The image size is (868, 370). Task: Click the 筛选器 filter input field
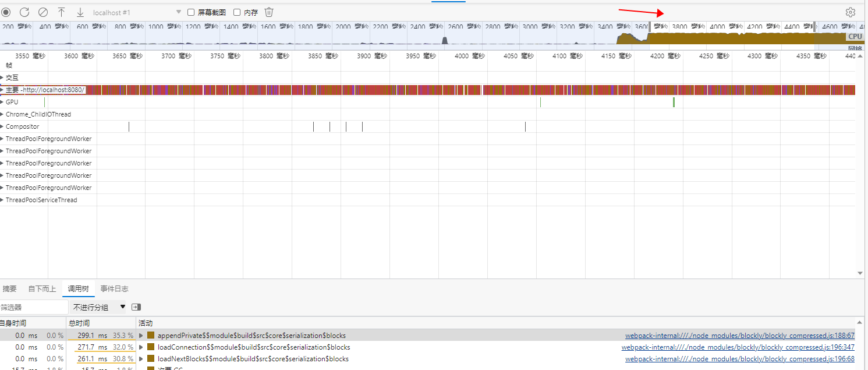coord(33,307)
